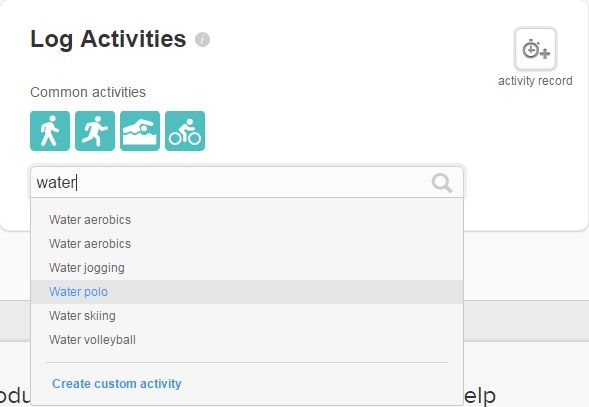Click the Common activities label

coord(88,92)
